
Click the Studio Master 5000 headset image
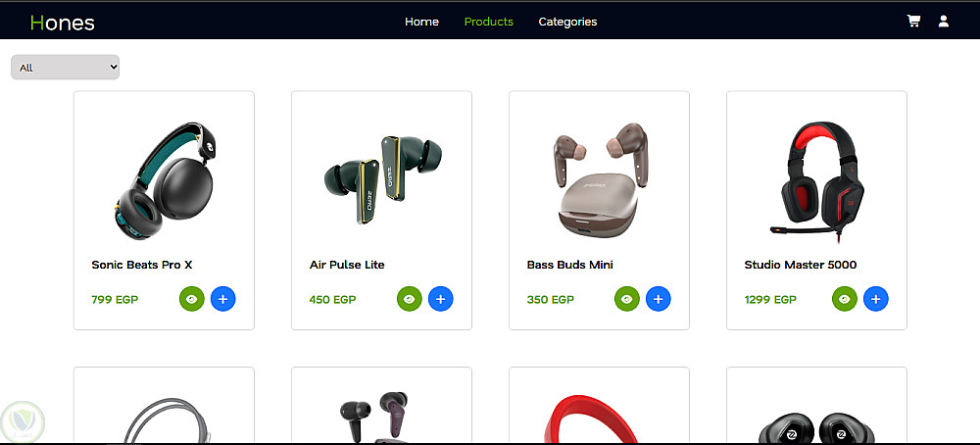pyautogui.click(x=817, y=178)
